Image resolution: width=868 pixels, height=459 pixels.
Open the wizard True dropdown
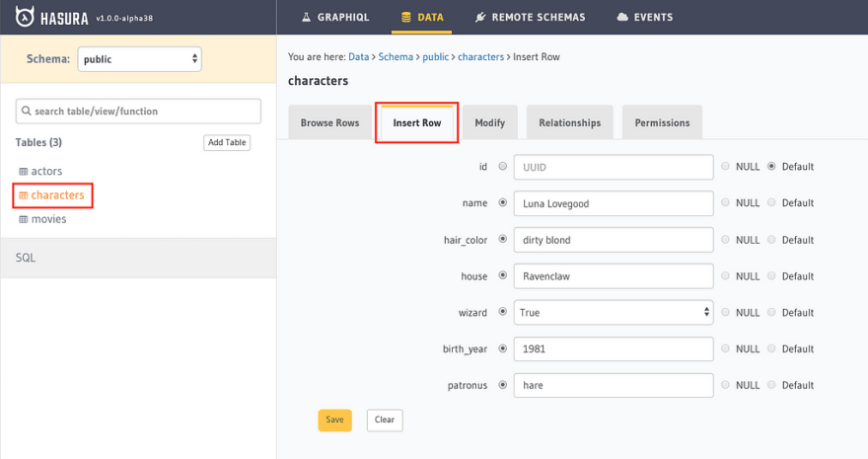[x=614, y=312]
